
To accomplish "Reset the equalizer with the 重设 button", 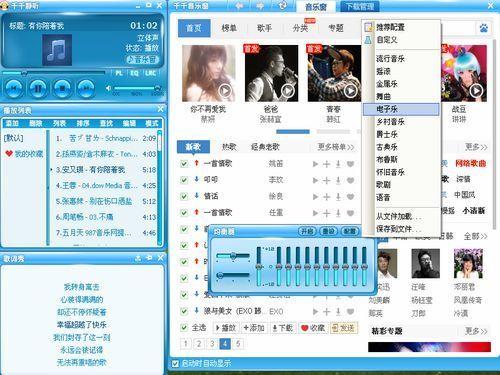I will click(328, 231).
